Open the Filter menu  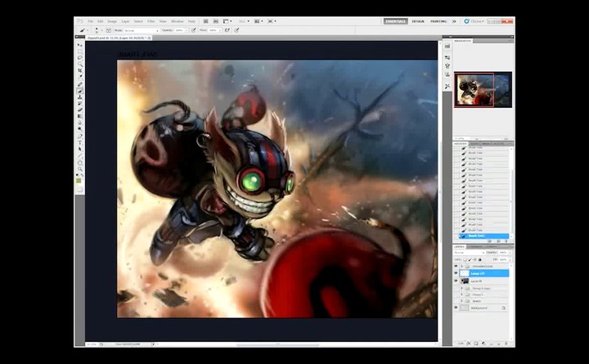[151, 21]
